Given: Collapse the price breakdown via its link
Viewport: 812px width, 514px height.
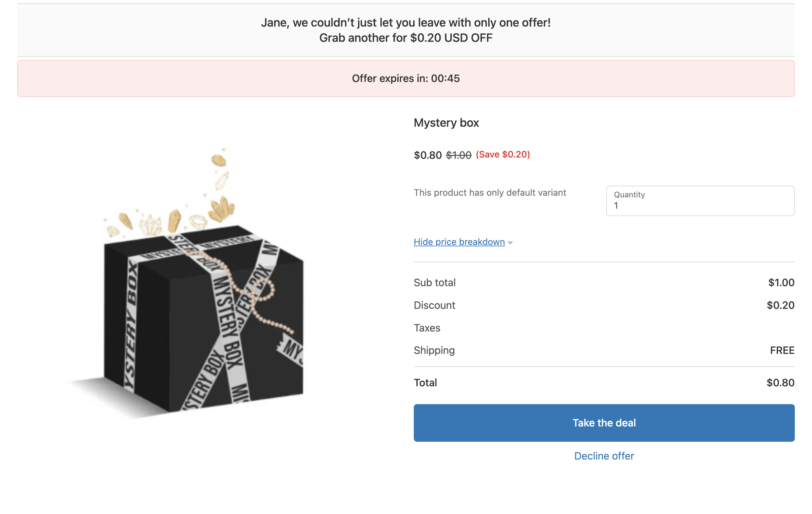Looking at the screenshot, I should (x=459, y=242).
